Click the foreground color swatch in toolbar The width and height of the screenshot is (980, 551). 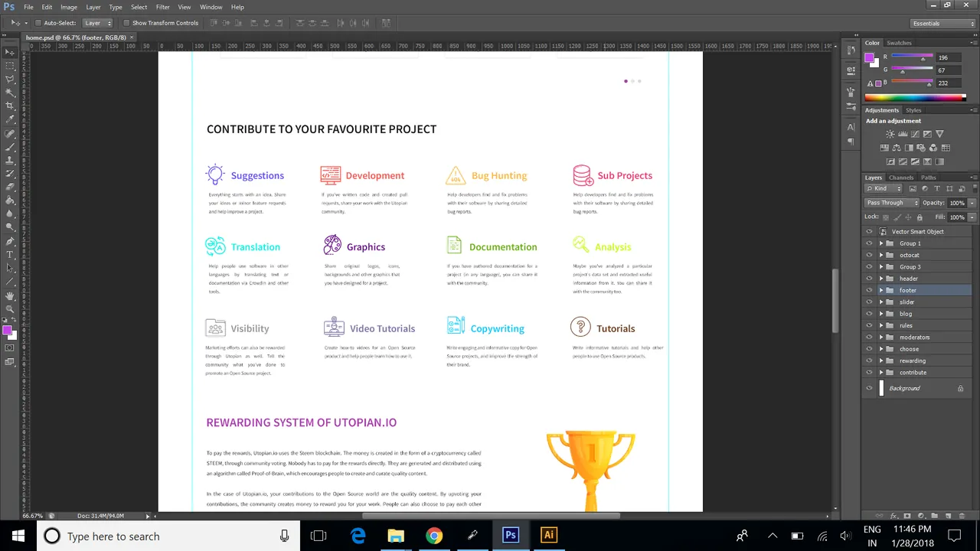click(x=7, y=331)
